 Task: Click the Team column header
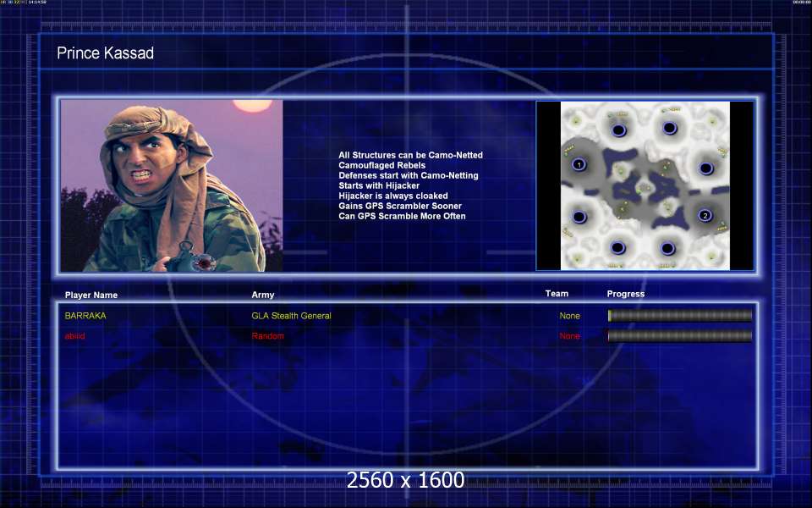pos(557,294)
